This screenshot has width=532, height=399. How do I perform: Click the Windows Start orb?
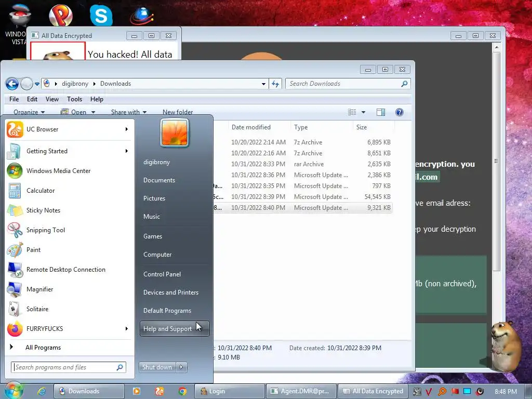click(x=14, y=391)
